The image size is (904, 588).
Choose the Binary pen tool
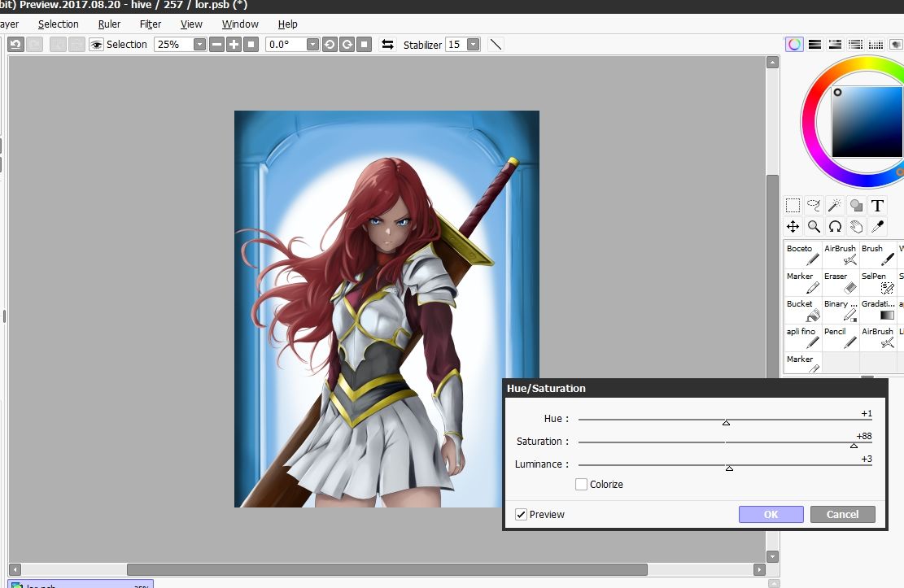841,310
